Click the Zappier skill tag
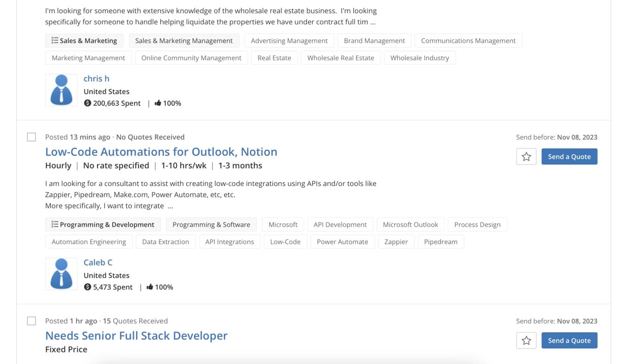628x364 pixels. point(396,242)
